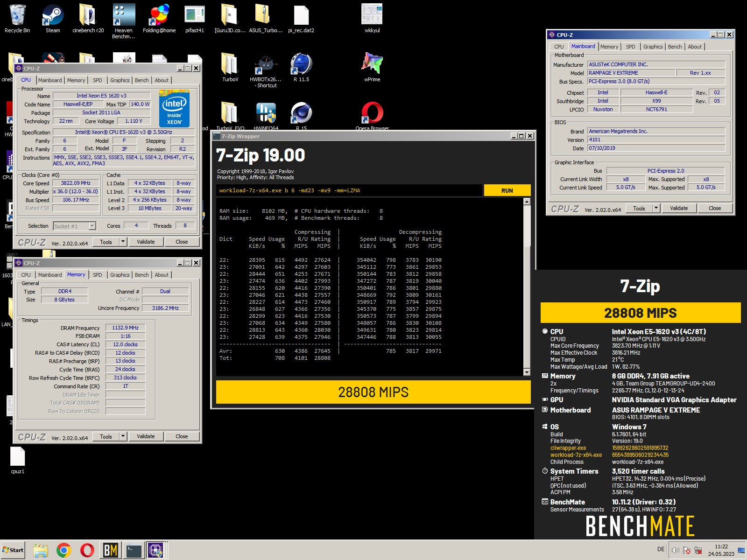Image resolution: width=747 pixels, height=560 pixels.
Task: Expand Tools dropdown arrow in CPU-Z CPU window
Action: pyautogui.click(x=123, y=242)
